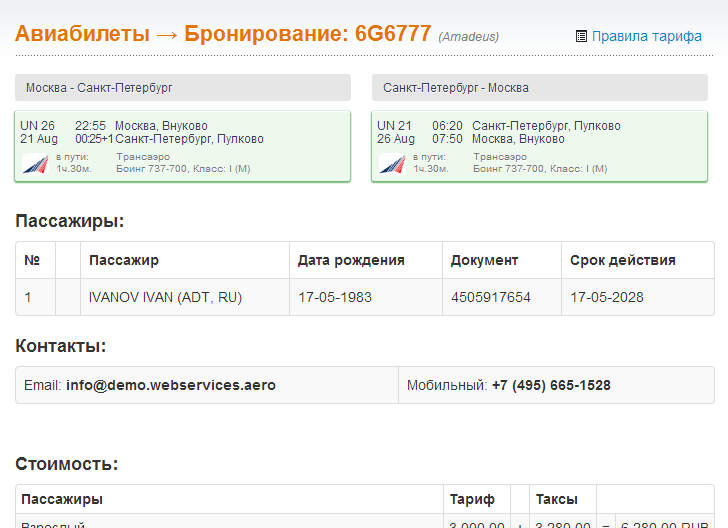Click the UN 21 flight number
Viewport: 728px width, 528px height.
(x=394, y=126)
